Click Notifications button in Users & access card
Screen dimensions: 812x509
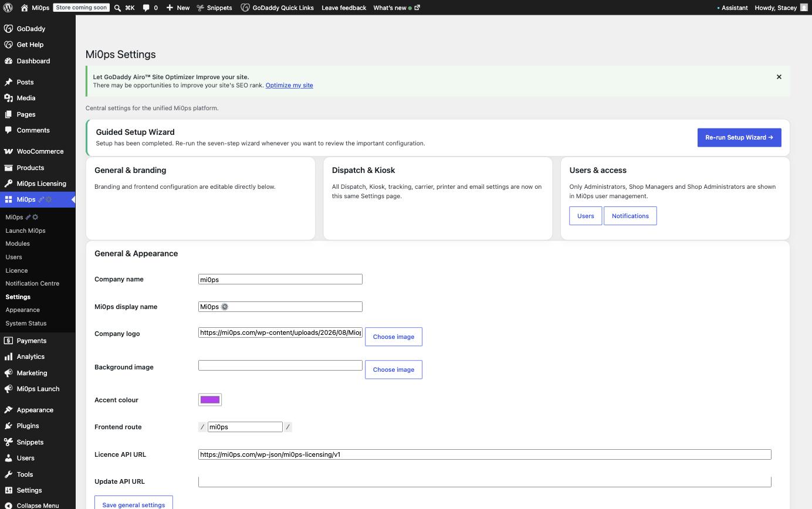[x=630, y=216]
